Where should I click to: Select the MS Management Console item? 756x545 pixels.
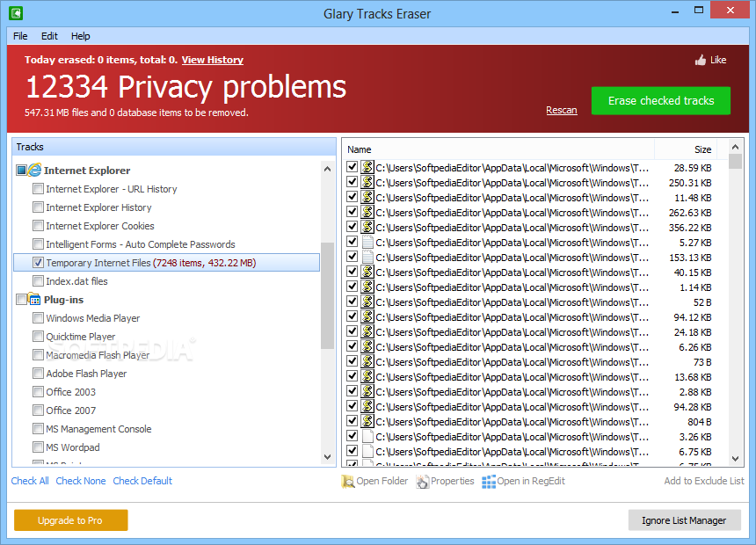click(98, 429)
